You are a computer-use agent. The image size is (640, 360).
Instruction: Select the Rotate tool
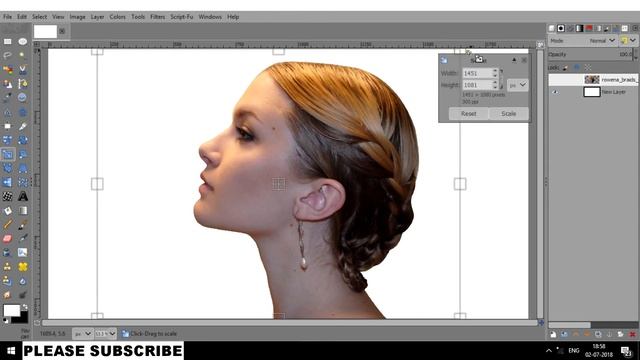[23, 140]
